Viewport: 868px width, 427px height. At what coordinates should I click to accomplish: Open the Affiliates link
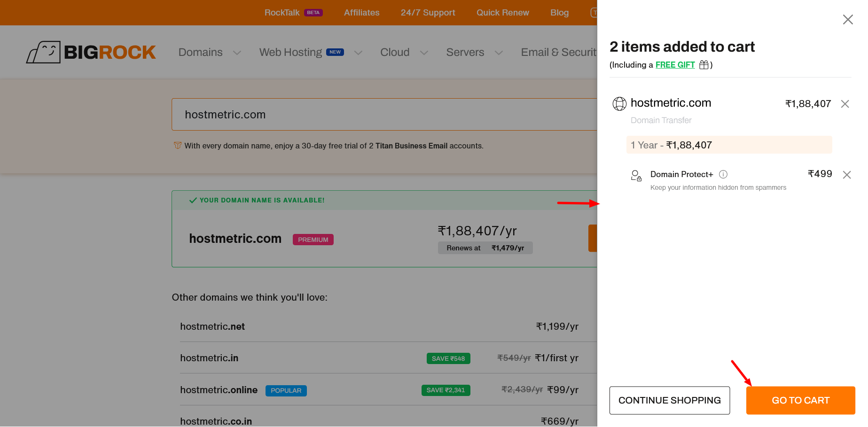pos(361,13)
